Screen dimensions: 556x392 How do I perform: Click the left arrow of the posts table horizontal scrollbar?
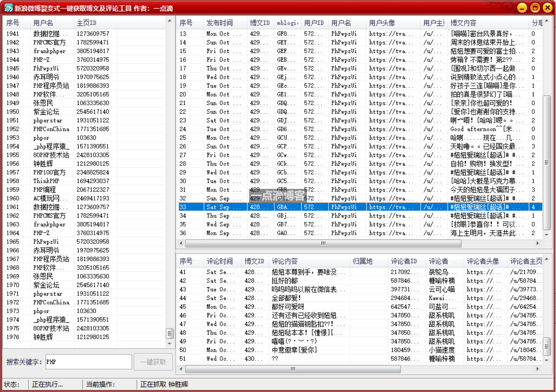(181, 243)
